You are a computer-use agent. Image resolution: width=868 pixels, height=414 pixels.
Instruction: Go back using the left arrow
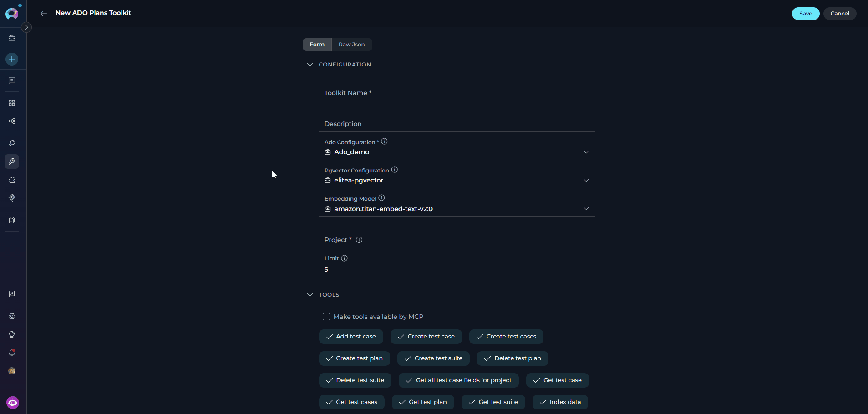(43, 14)
